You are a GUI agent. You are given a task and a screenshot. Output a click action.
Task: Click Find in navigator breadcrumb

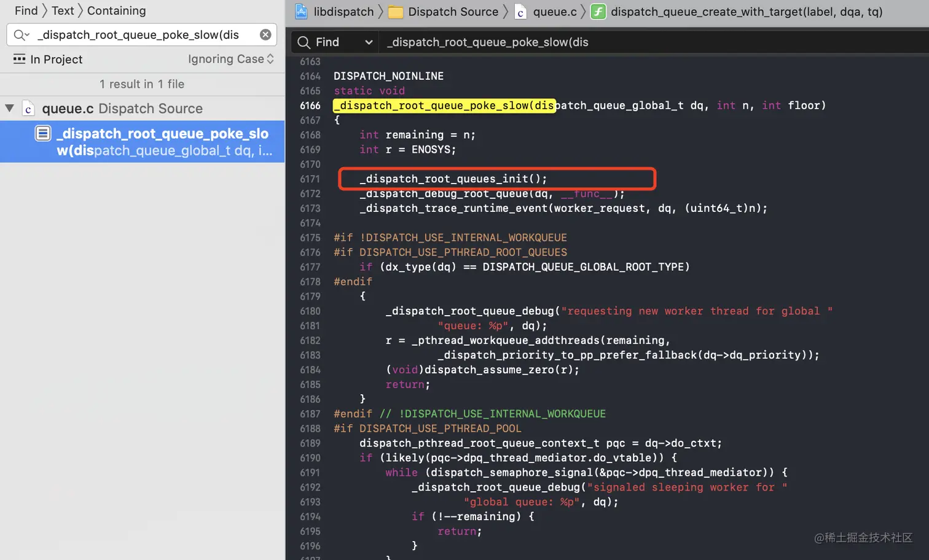[26, 10]
